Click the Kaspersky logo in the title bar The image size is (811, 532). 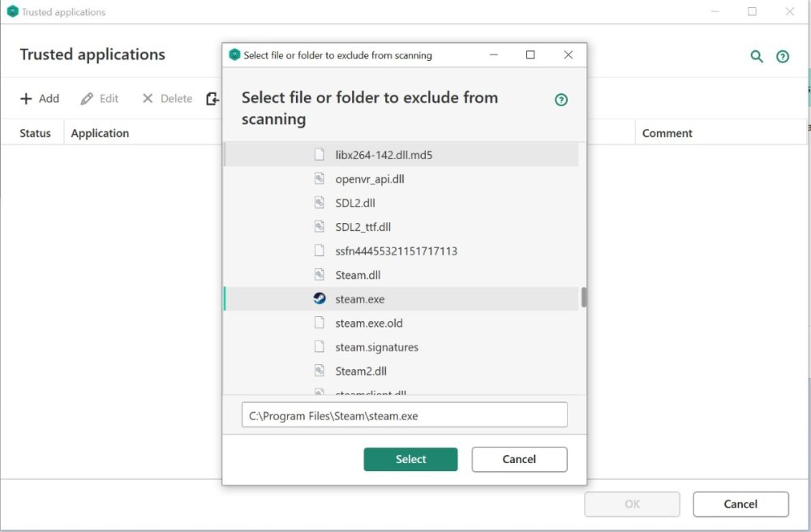click(x=12, y=11)
